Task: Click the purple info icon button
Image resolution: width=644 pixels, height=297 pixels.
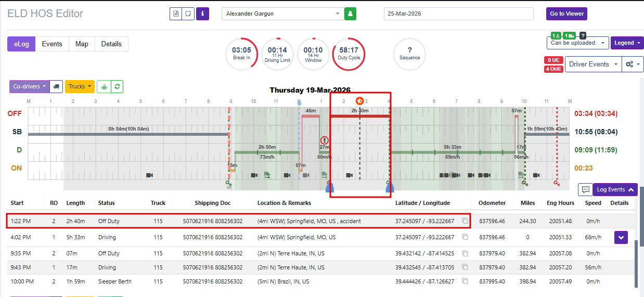Action: tap(203, 14)
